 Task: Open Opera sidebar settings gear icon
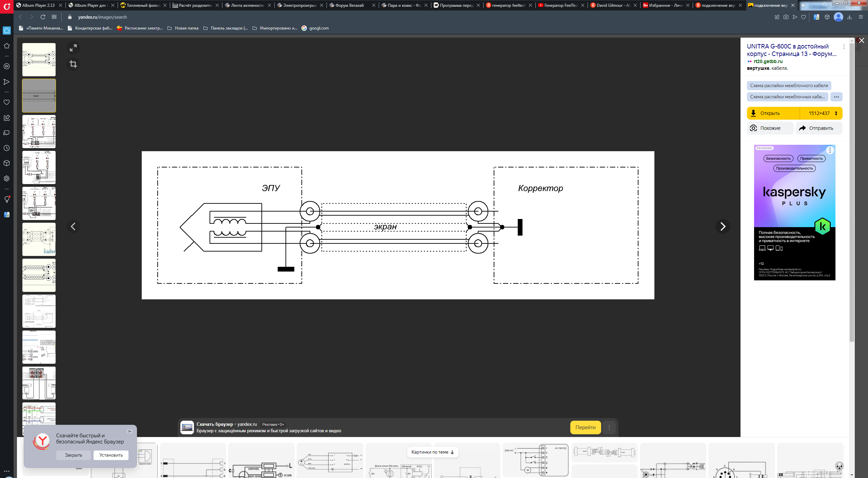6,179
